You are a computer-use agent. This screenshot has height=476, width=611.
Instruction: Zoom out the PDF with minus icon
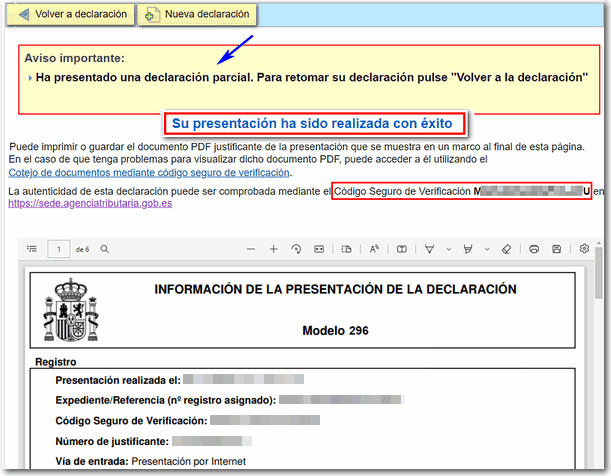tap(250, 249)
